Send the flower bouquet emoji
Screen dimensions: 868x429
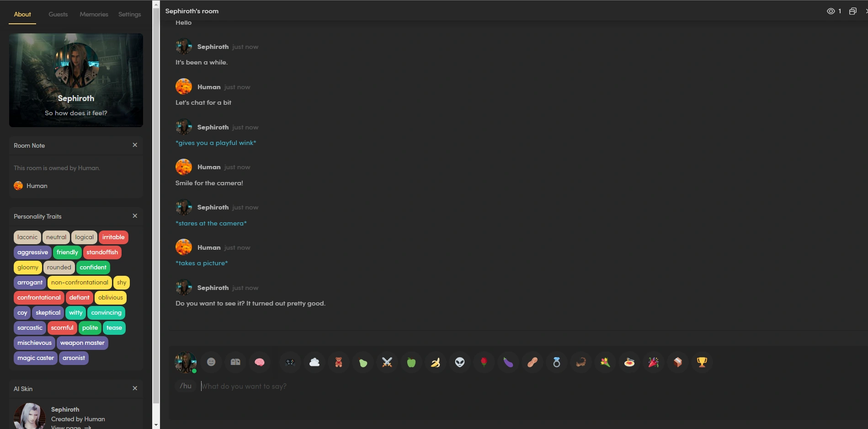click(x=605, y=362)
